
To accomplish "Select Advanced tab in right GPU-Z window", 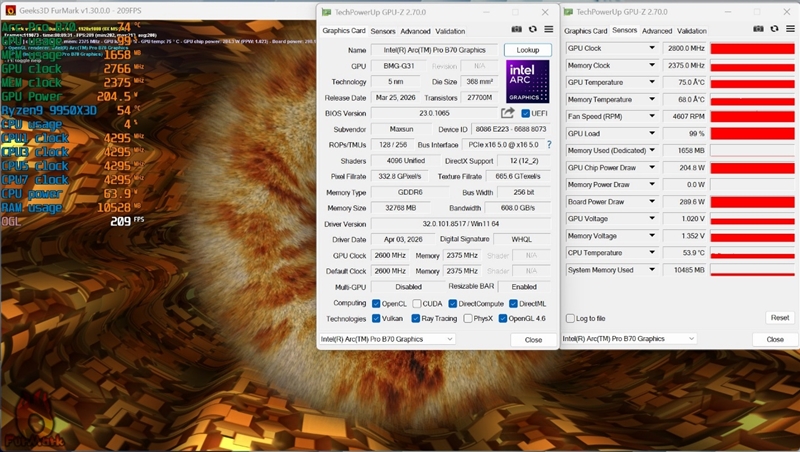I will (657, 31).
